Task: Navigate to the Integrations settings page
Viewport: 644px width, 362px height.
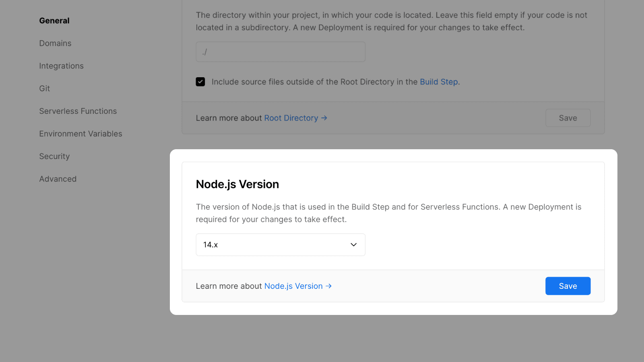Action: point(61,66)
